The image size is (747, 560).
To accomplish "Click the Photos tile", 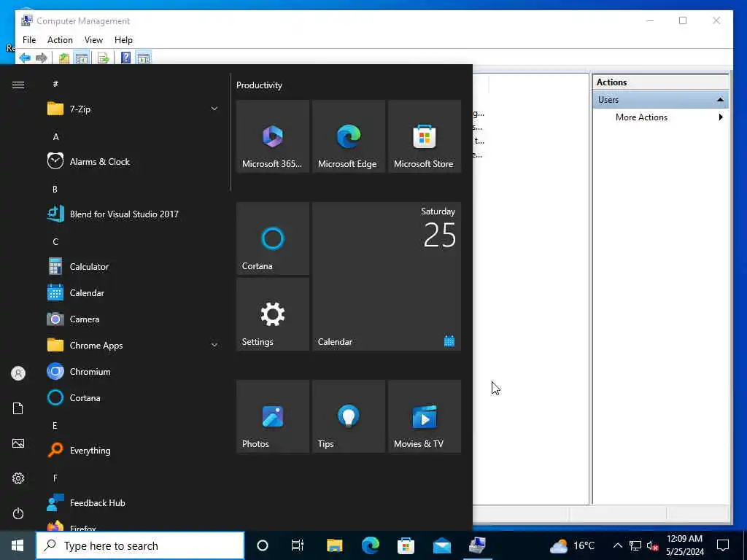I will pyautogui.click(x=273, y=416).
